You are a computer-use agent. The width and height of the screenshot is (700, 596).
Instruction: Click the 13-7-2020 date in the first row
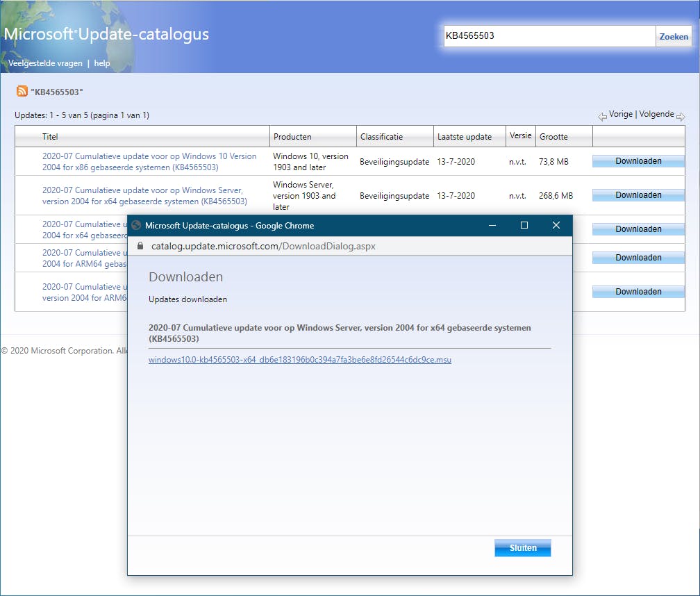pyautogui.click(x=456, y=162)
